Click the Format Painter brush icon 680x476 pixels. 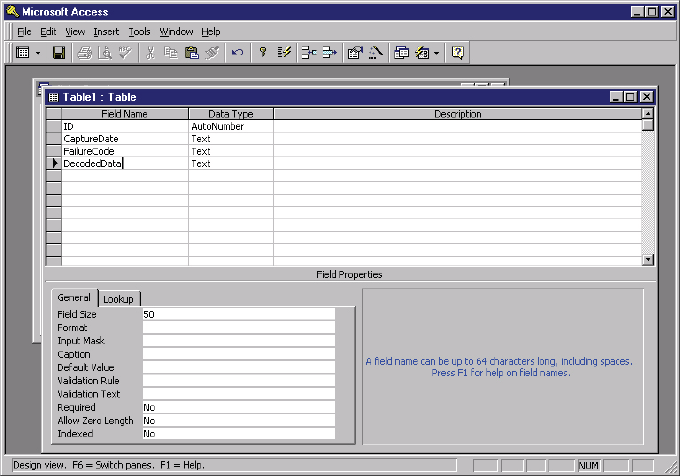pyautogui.click(x=212, y=53)
